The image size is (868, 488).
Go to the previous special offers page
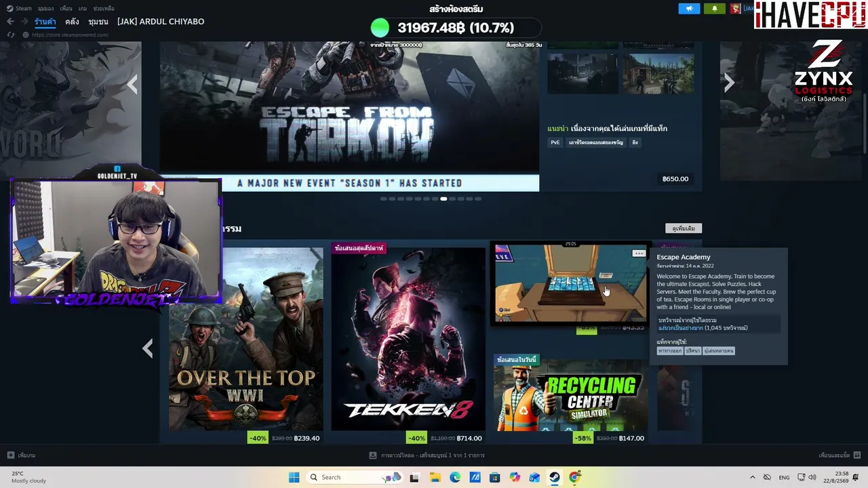click(x=148, y=348)
